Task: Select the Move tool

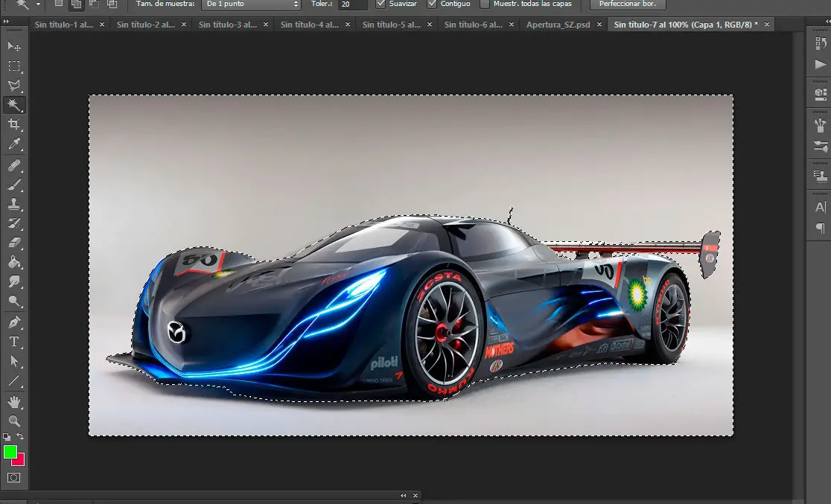Action: pos(14,46)
